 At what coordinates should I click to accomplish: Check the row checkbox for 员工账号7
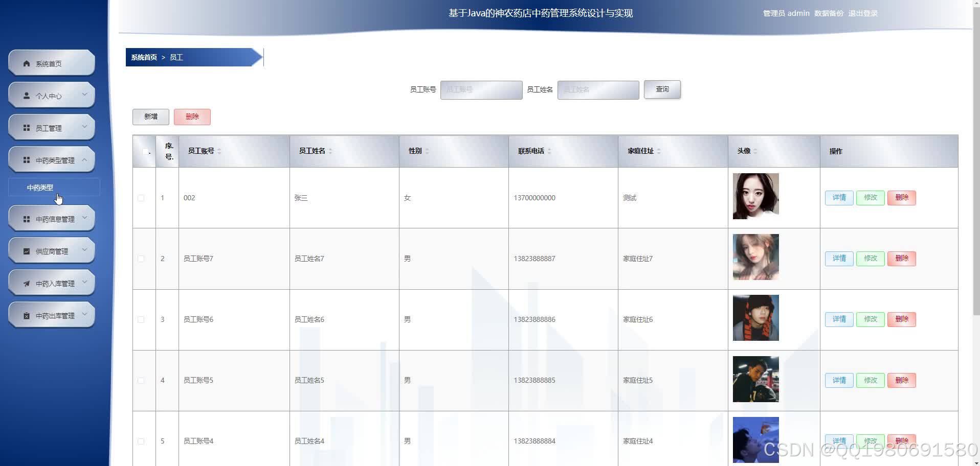(x=141, y=259)
